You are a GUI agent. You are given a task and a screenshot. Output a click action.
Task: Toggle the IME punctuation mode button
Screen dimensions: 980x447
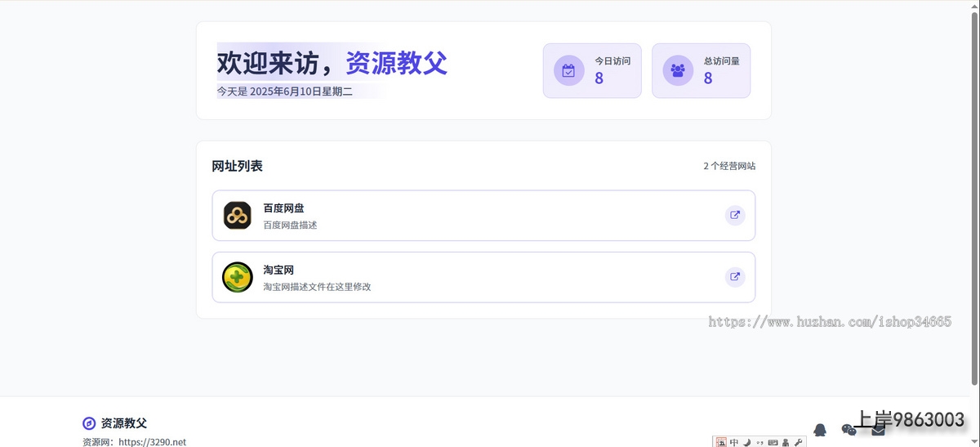click(x=759, y=442)
